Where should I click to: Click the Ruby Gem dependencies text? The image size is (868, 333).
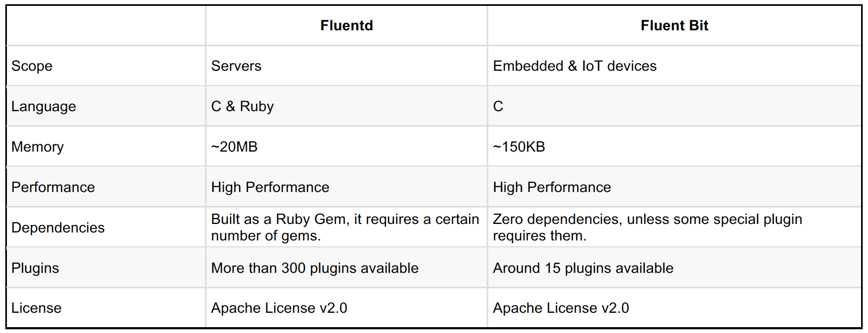[345, 227]
